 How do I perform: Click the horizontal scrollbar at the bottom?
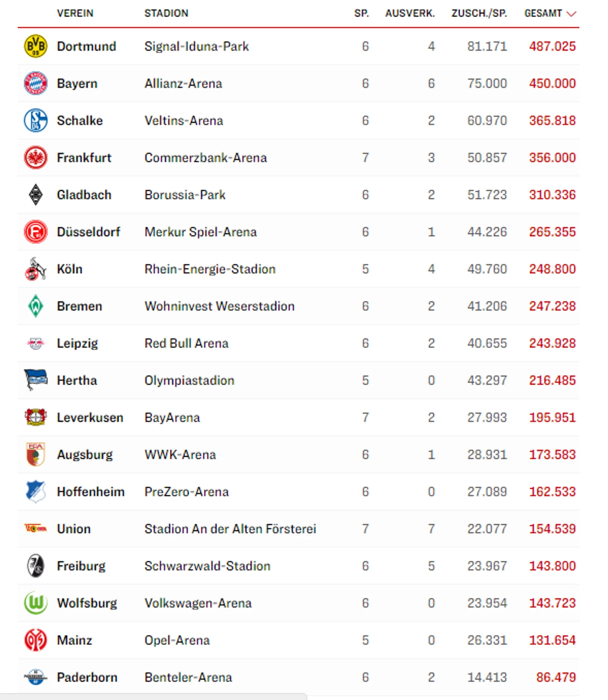click(x=153, y=697)
